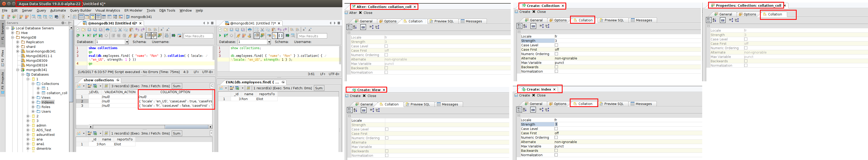Expand the admin database node
This screenshot has width=868, height=160.
click(28, 125)
